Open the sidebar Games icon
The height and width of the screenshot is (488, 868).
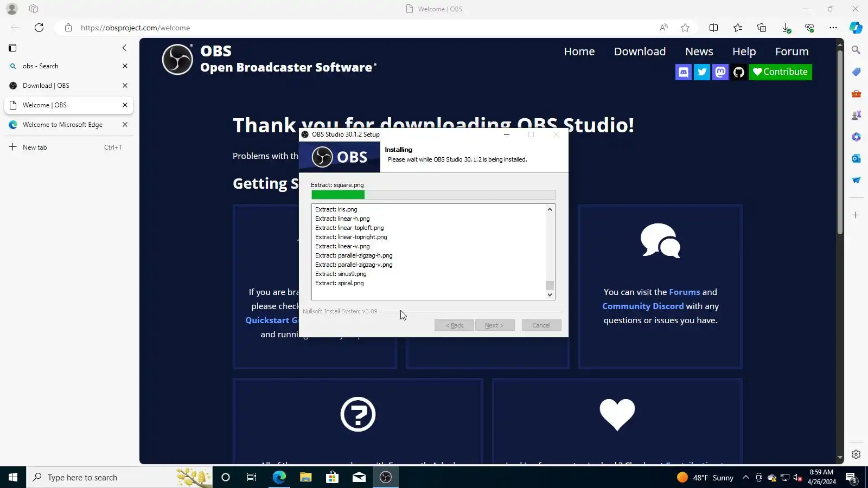(856, 115)
